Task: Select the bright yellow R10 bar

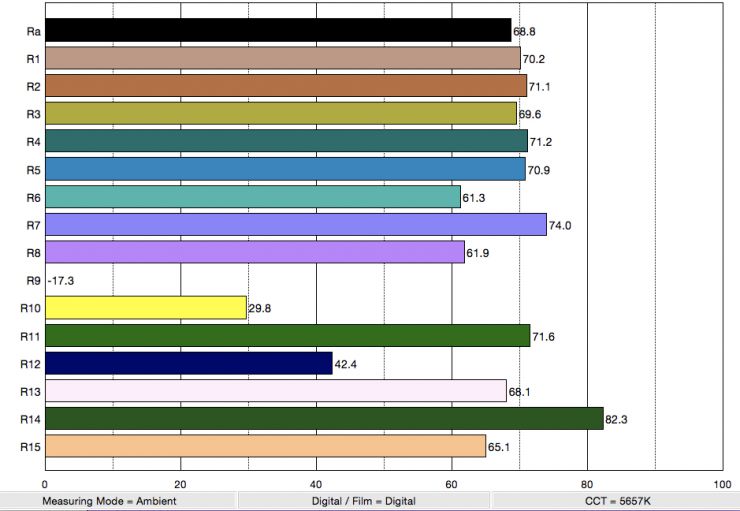Action: 146,308
